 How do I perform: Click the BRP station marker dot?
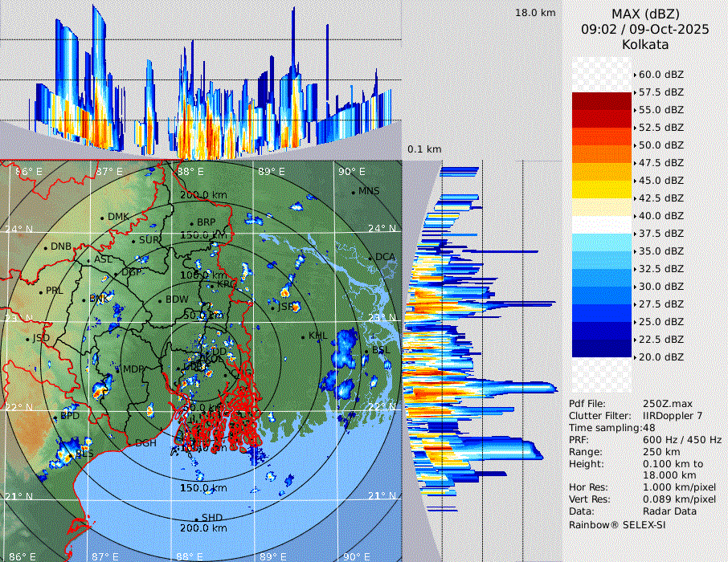(191, 223)
